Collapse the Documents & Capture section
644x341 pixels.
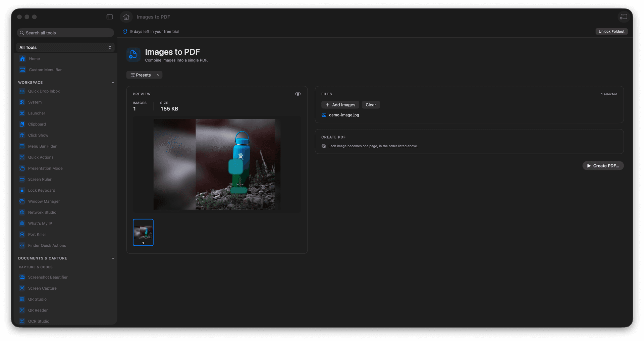point(113,258)
